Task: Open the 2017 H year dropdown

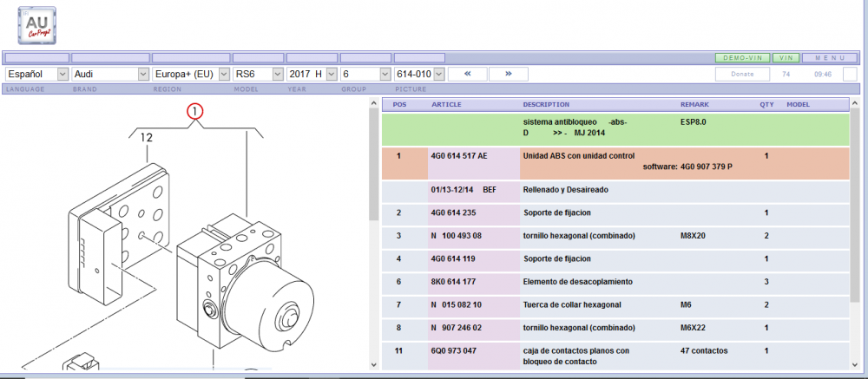Action: (x=312, y=74)
